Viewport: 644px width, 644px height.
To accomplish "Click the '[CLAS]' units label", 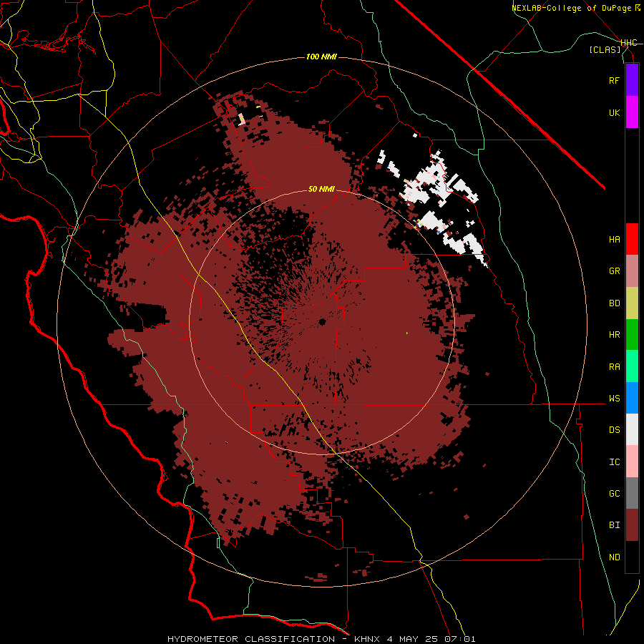I will (605, 50).
